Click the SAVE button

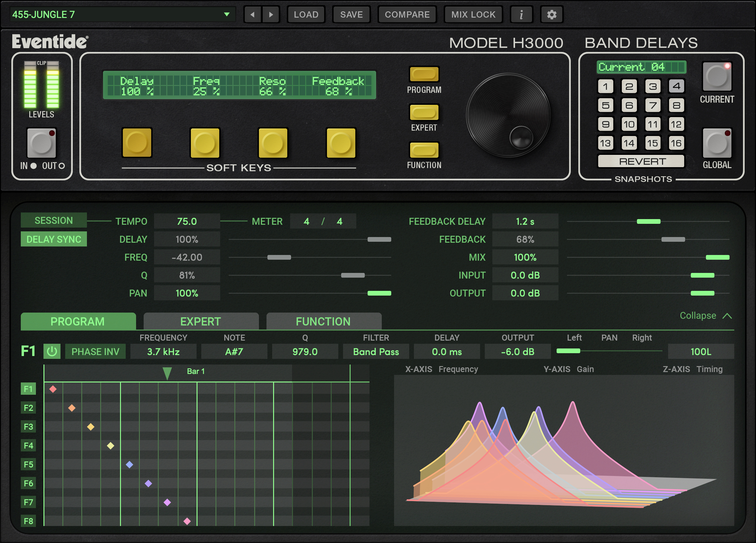(x=351, y=15)
